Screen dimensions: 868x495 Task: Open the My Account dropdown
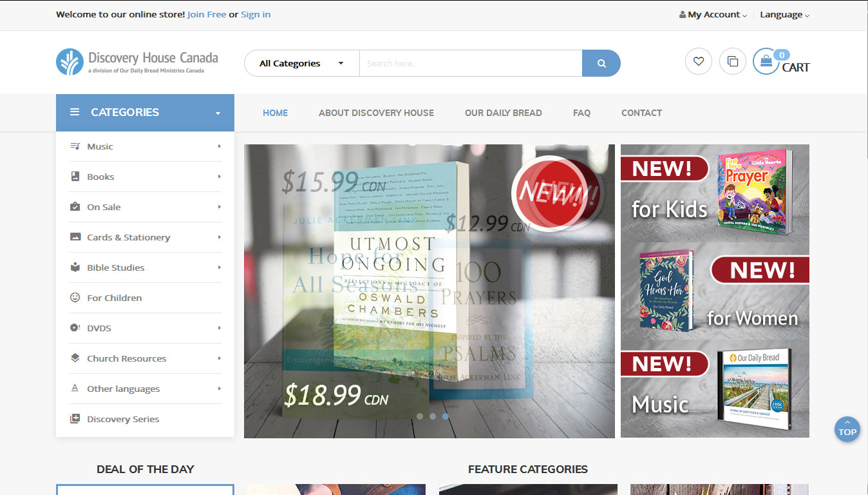point(713,15)
